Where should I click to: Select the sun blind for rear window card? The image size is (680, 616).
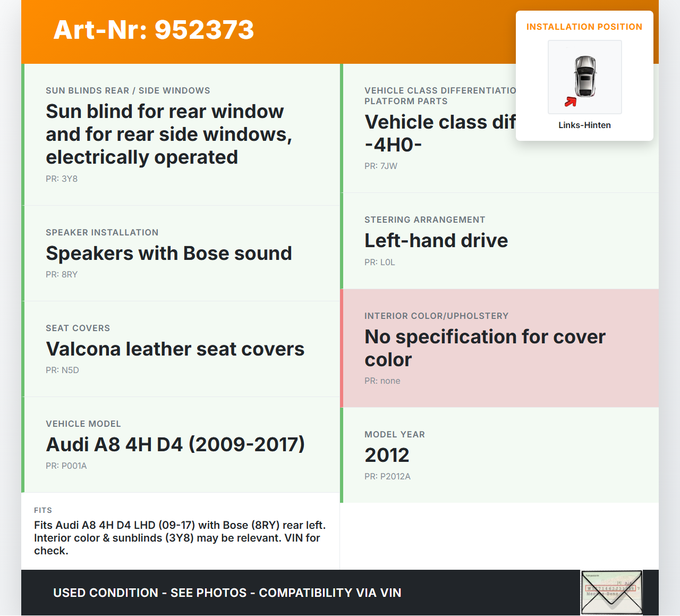pyautogui.click(x=181, y=134)
